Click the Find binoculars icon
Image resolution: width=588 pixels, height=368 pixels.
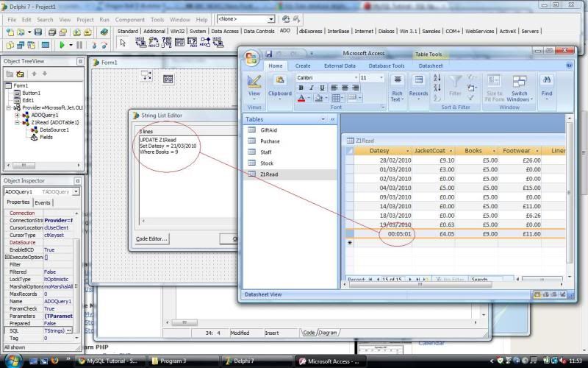click(547, 80)
